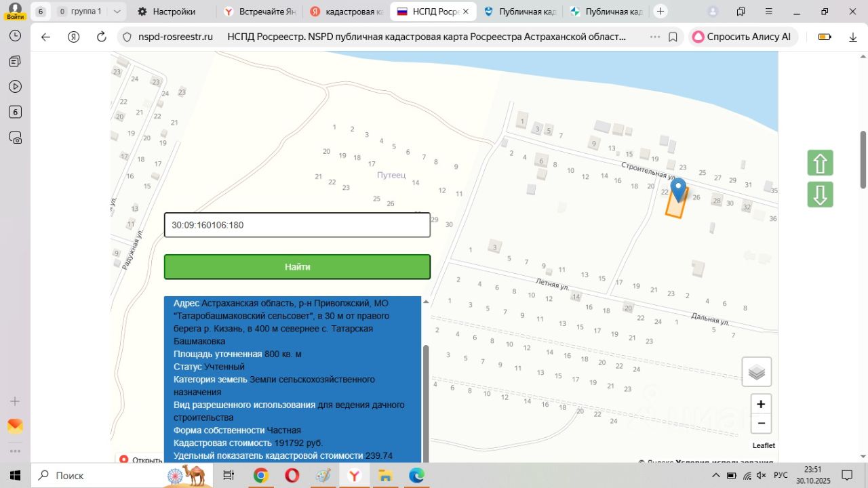Click the map layers switcher icon
The image size is (868, 488).
click(757, 372)
